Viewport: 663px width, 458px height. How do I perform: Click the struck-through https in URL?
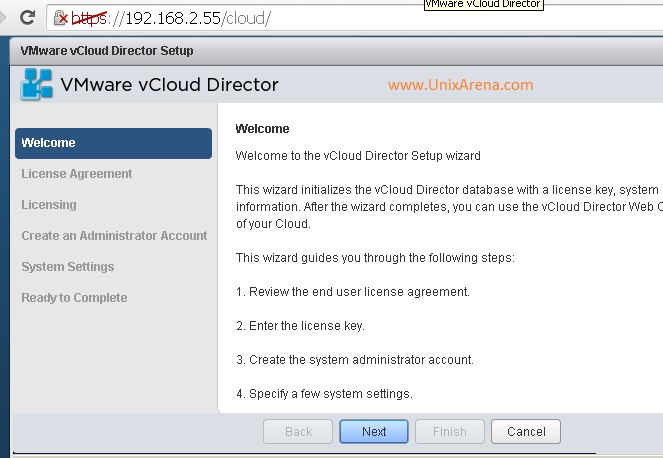[89, 18]
